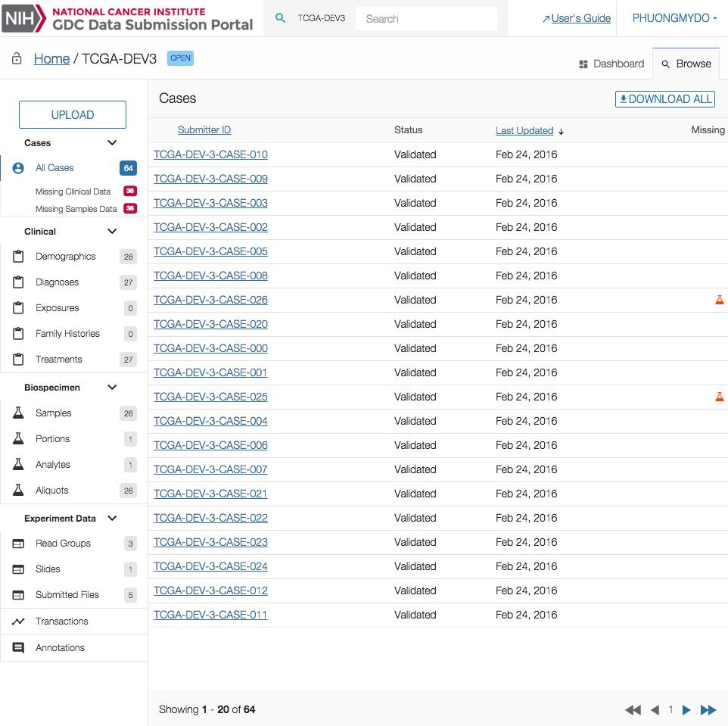Collapse the Biospecimen sidebar section

pos(112,388)
